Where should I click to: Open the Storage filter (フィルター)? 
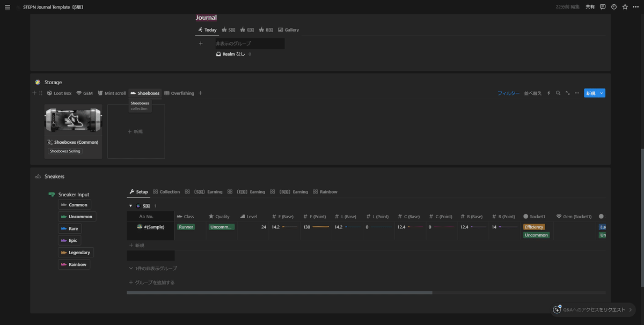pyautogui.click(x=508, y=93)
